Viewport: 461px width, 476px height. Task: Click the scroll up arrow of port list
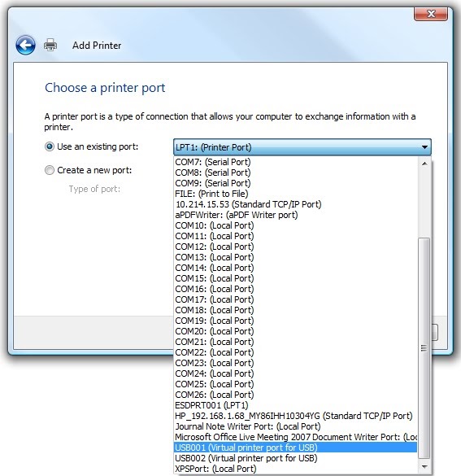(x=424, y=164)
